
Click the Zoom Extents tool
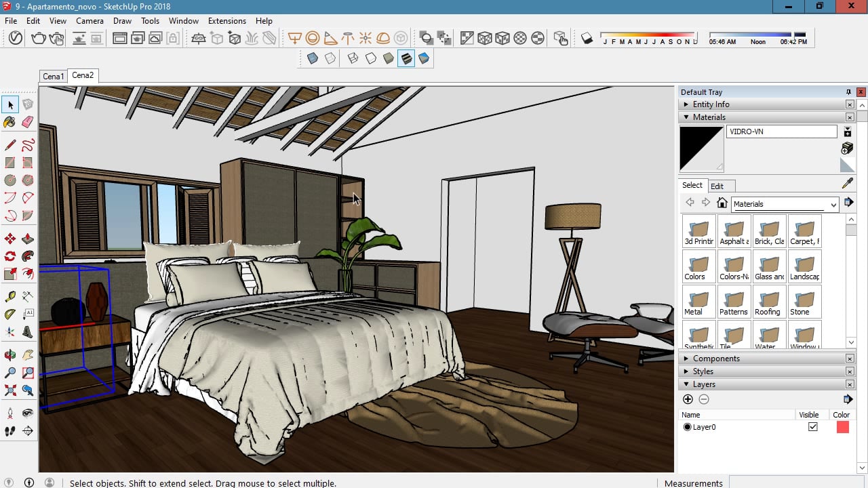click(10, 390)
